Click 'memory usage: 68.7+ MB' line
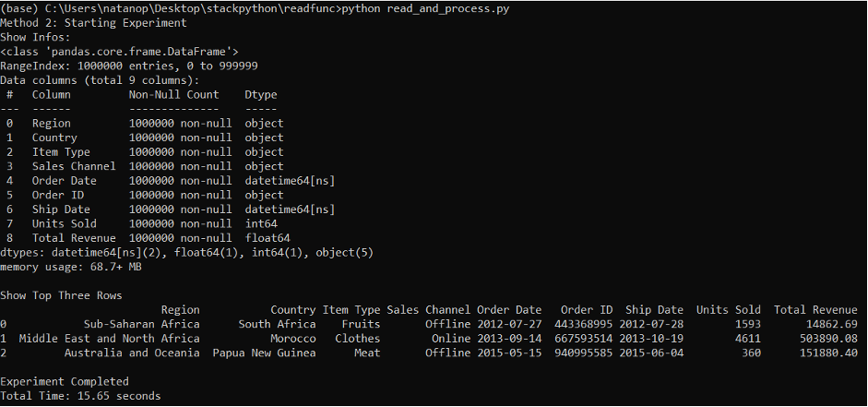Image resolution: width=868 pixels, height=407 pixels. (x=71, y=268)
